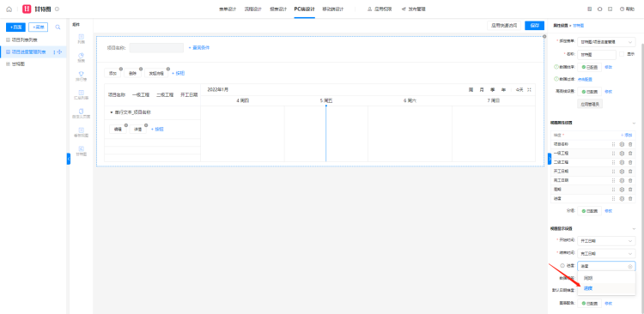This screenshot has width=644, height=314.
Task: Click the 应用快速访问 button
Action: click(504, 26)
